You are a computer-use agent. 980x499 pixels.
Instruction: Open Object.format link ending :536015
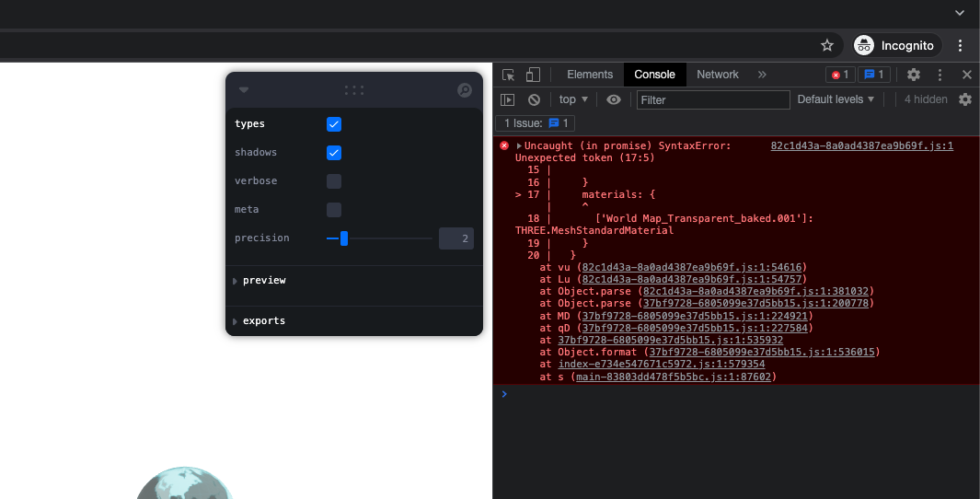pos(762,352)
